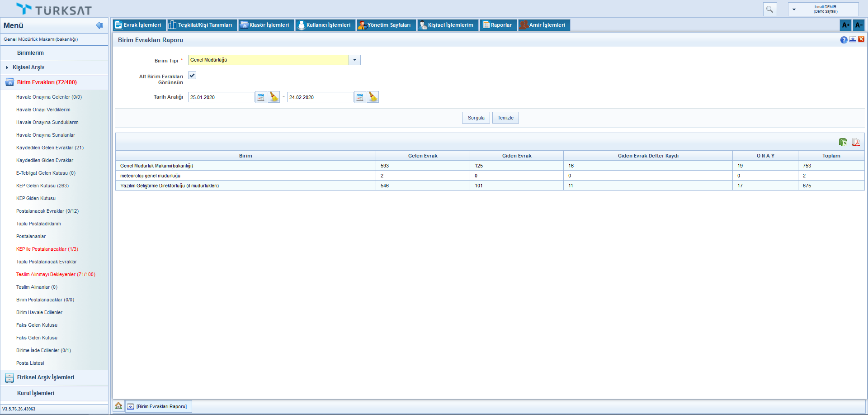Click the Excel export icon

click(843, 142)
